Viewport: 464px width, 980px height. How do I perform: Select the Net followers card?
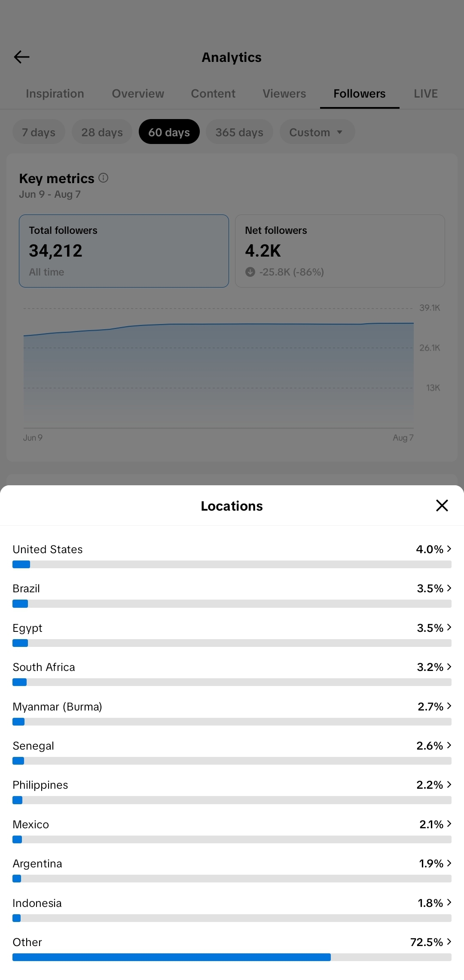pos(340,251)
